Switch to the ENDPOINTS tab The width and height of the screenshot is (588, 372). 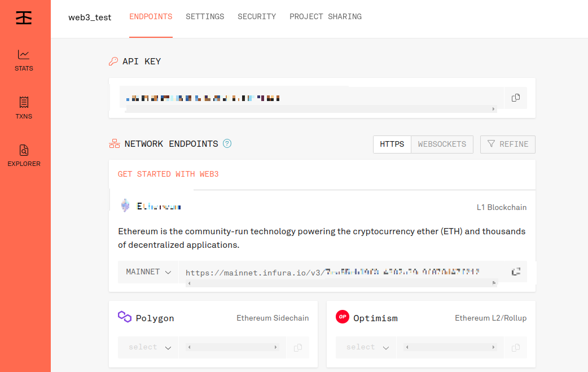click(151, 16)
